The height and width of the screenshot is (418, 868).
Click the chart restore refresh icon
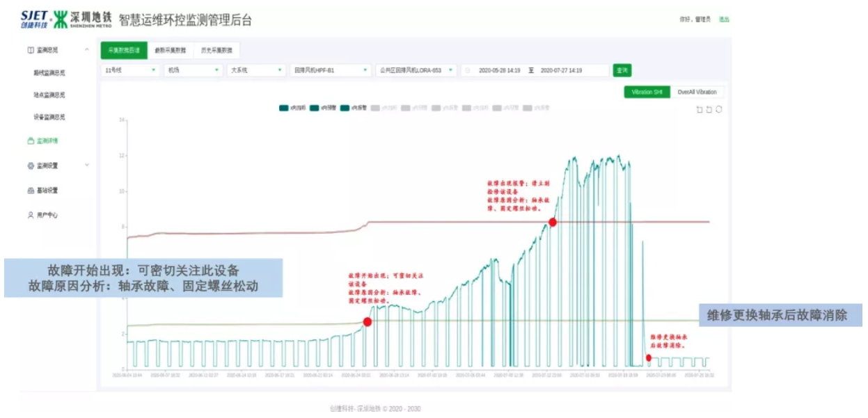pos(718,109)
